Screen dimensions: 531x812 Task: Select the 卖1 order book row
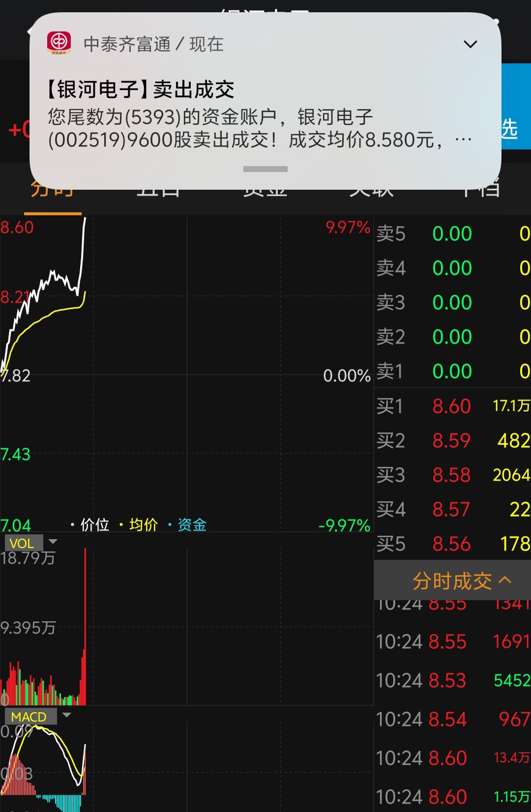(453, 371)
